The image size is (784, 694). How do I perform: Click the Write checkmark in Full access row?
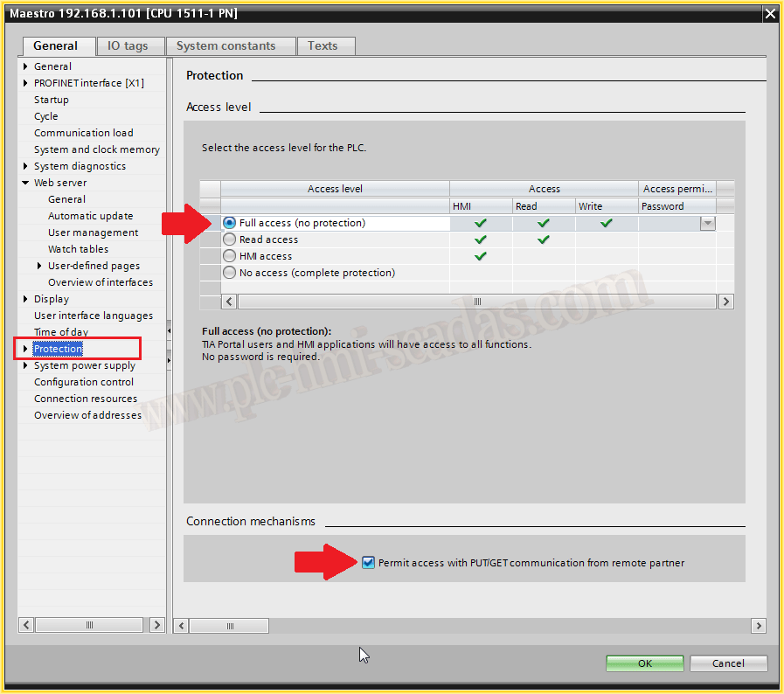coord(606,223)
